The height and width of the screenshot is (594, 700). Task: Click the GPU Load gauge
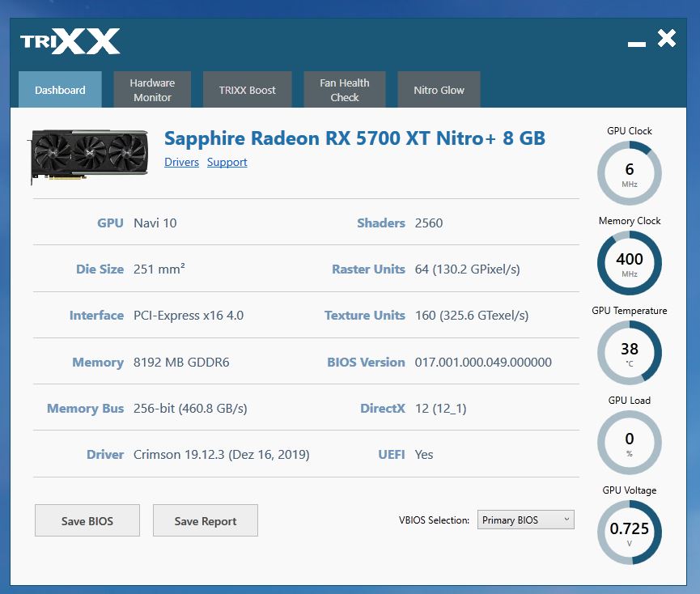(x=630, y=443)
